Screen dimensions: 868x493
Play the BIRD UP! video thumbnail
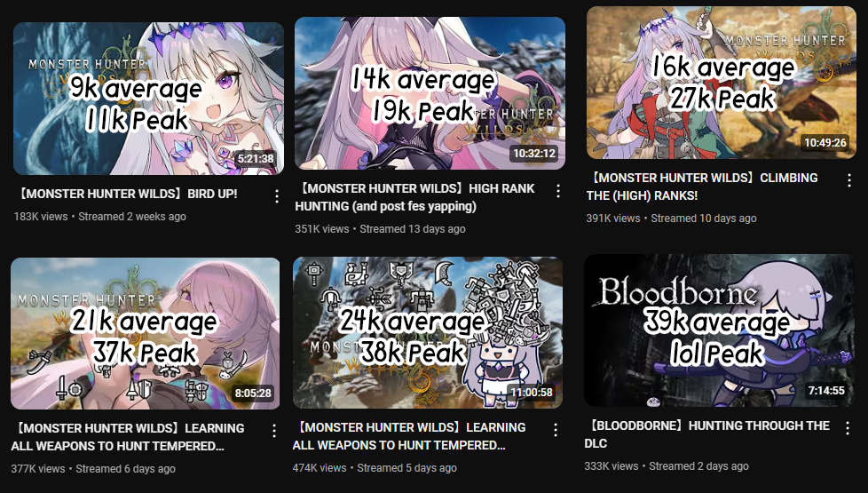click(148, 99)
